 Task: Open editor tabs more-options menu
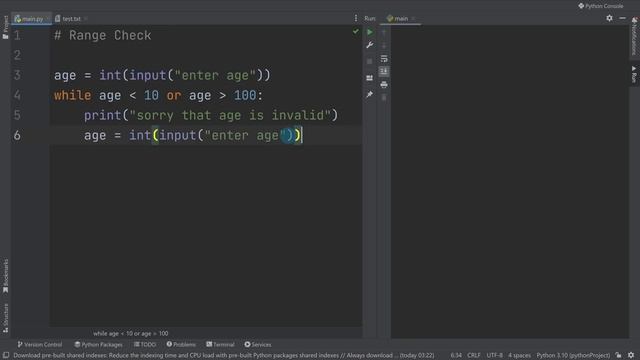356,18
